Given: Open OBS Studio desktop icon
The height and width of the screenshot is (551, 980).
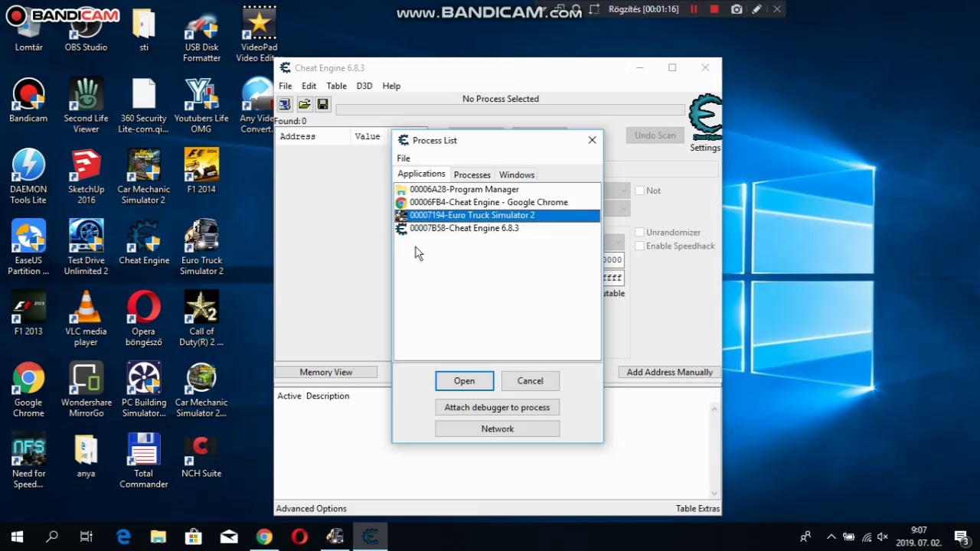Looking at the screenshot, I should 86,31.
